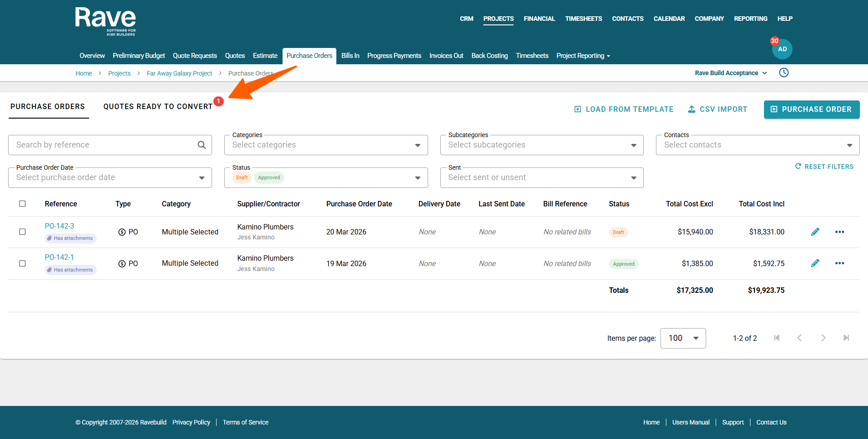Open the PO-142-3 reference link

(59, 226)
